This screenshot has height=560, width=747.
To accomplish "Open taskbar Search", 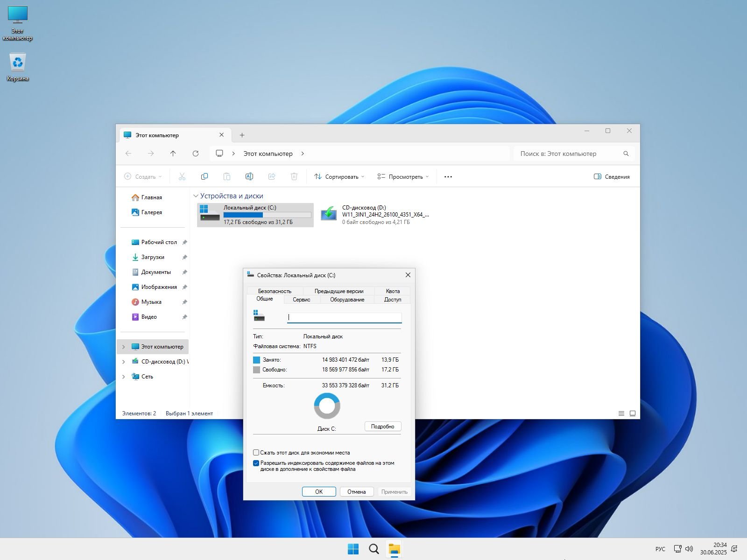I will coord(374,549).
